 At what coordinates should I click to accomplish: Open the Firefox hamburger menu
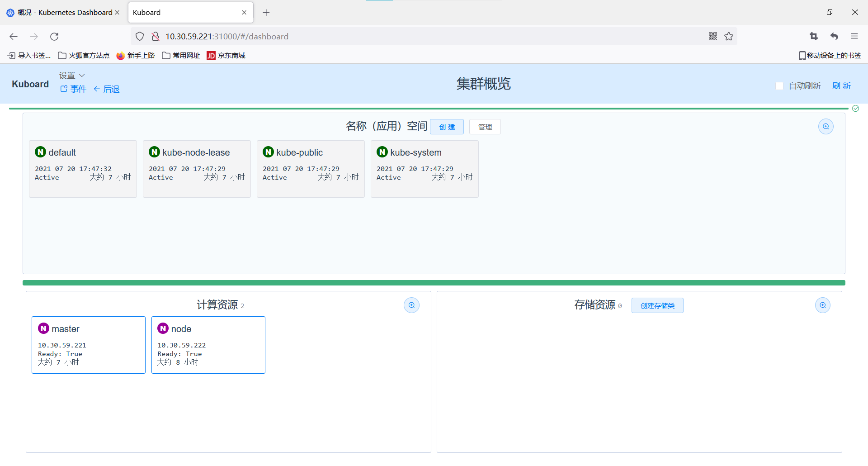[x=854, y=36]
